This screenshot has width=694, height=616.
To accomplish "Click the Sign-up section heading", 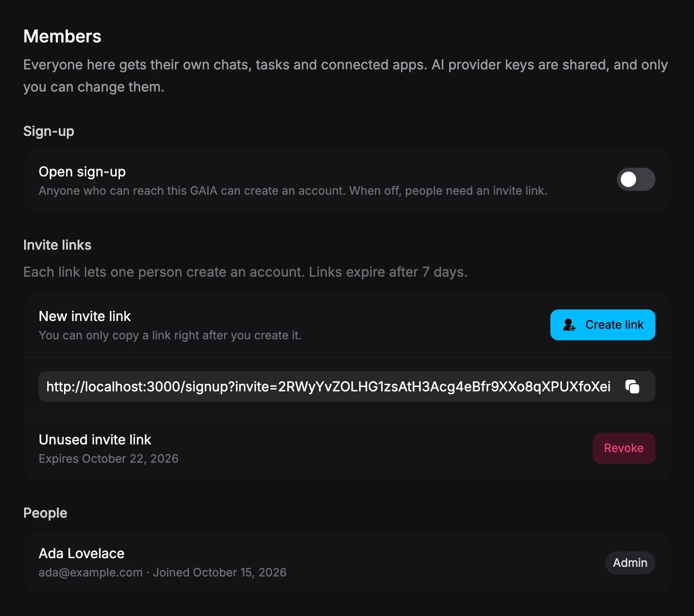I will click(49, 131).
